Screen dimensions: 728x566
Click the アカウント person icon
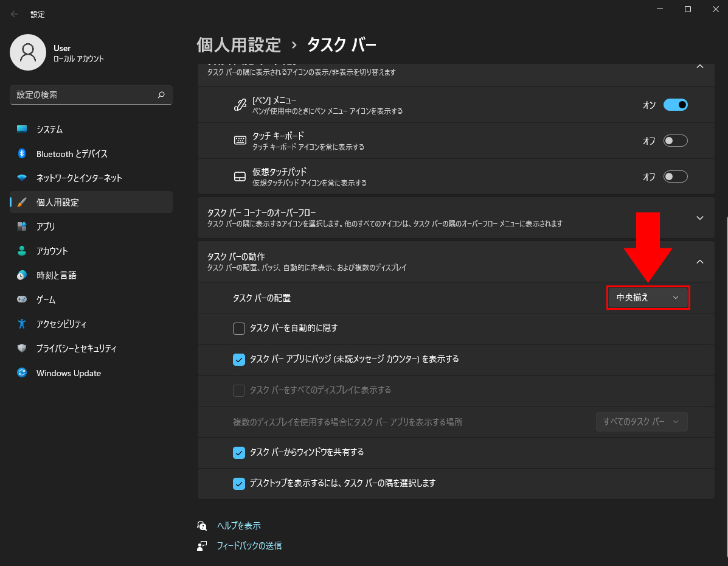[22, 251]
